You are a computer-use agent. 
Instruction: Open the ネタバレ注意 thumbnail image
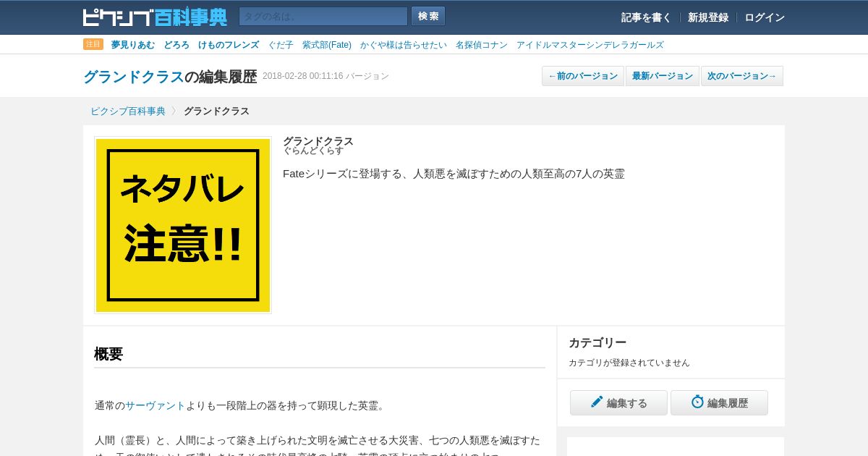(183, 225)
